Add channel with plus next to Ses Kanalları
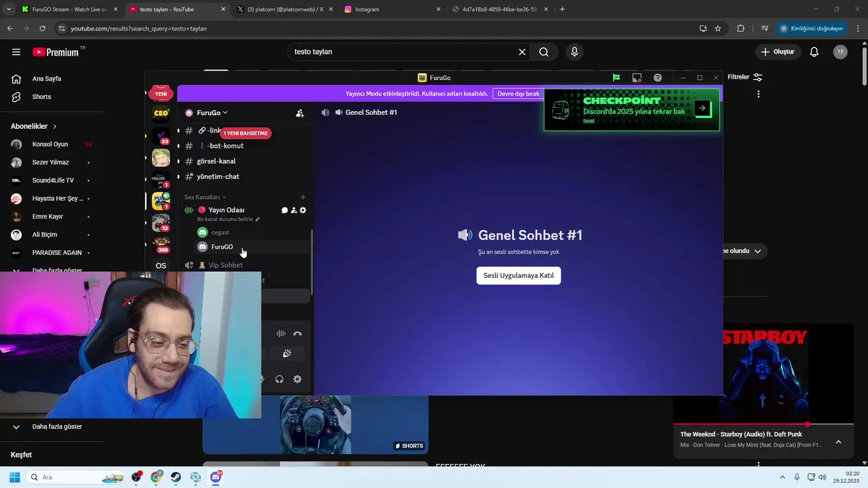 tap(302, 197)
